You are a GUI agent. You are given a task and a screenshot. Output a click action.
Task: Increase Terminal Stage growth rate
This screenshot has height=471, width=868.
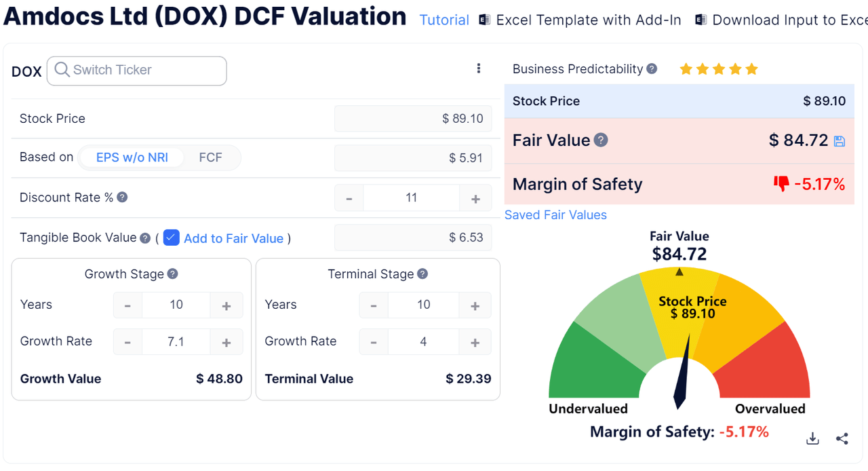pyautogui.click(x=475, y=341)
